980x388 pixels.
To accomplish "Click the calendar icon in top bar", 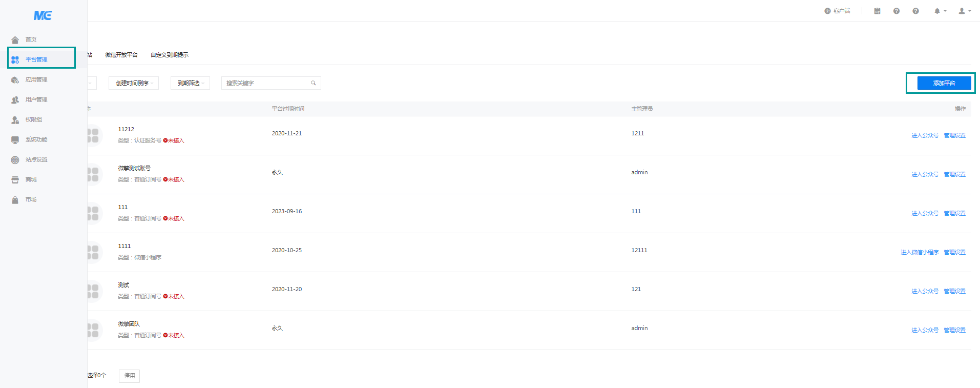I will pyautogui.click(x=877, y=11).
